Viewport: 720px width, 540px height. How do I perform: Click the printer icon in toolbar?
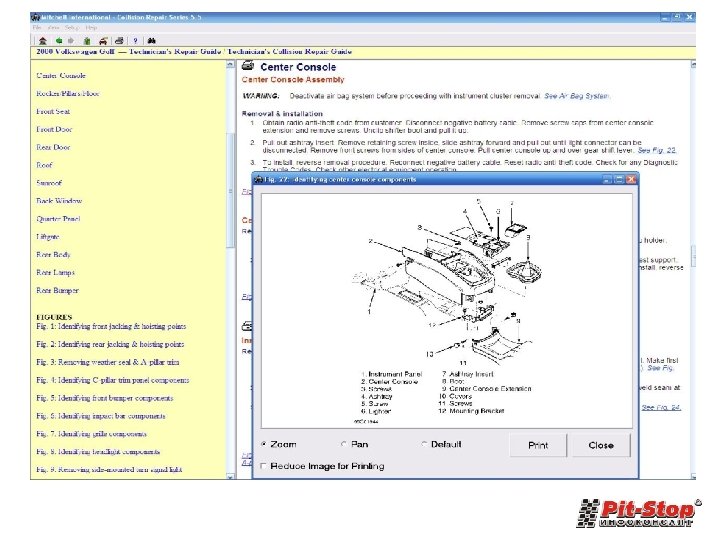pyautogui.click(x=119, y=40)
